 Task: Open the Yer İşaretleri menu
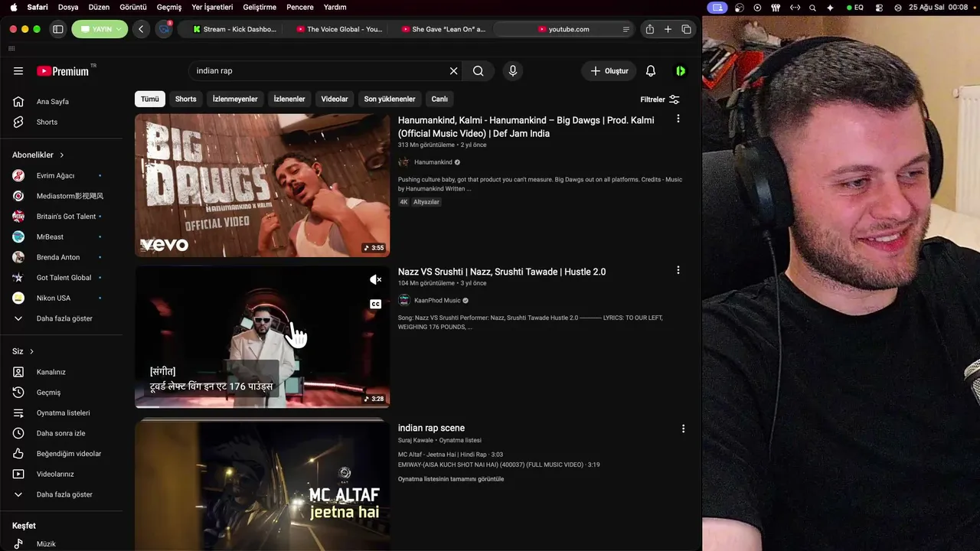pyautogui.click(x=212, y=7)
